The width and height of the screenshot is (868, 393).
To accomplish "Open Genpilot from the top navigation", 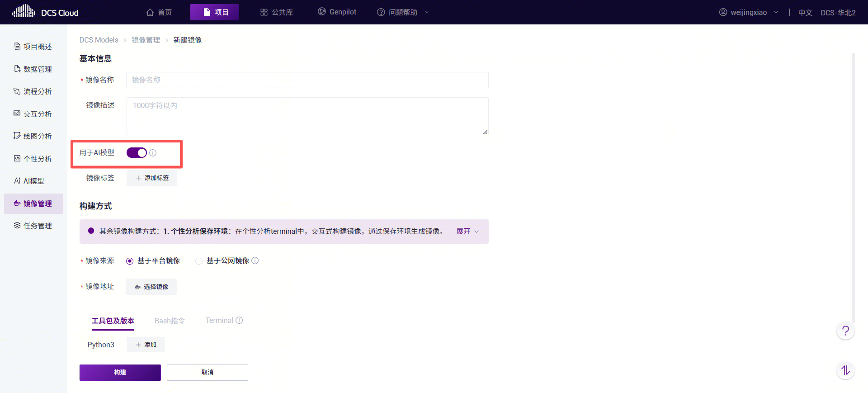I will [337, 12].
